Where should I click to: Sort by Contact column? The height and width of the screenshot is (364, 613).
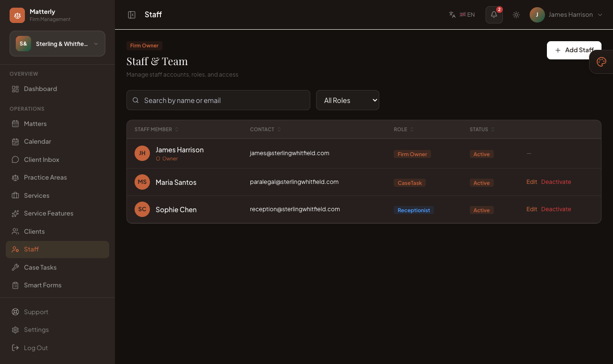point(266,129)
